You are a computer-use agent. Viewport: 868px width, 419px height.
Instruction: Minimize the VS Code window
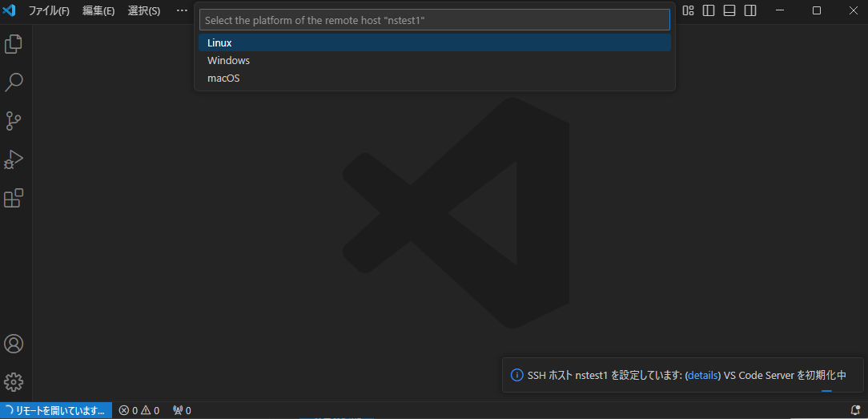pos(780,10)
